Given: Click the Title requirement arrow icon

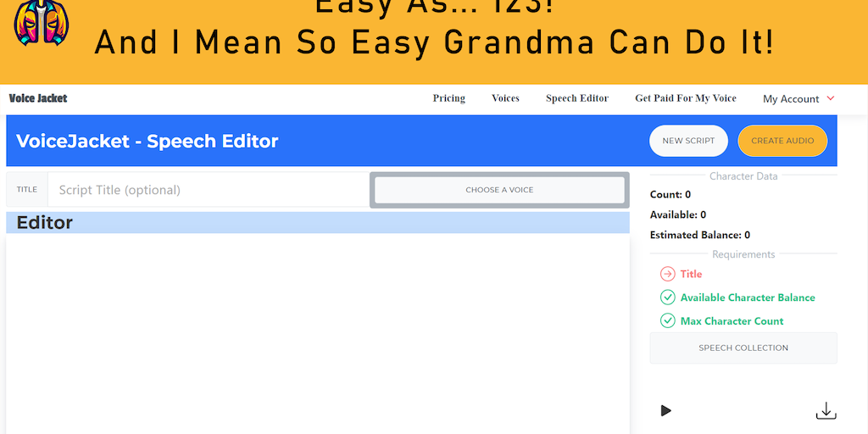Looking at the screenshot, I should (668, 274).
